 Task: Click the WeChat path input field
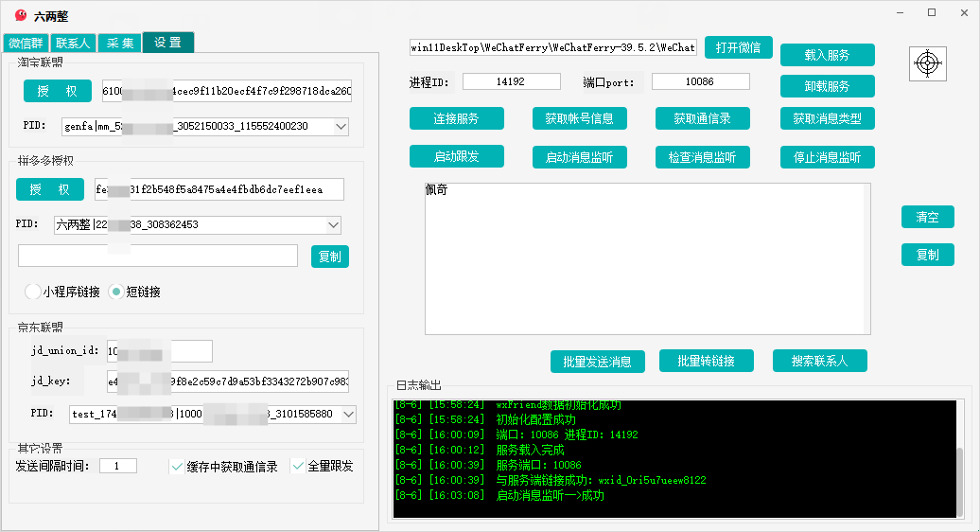pos(553,47)
